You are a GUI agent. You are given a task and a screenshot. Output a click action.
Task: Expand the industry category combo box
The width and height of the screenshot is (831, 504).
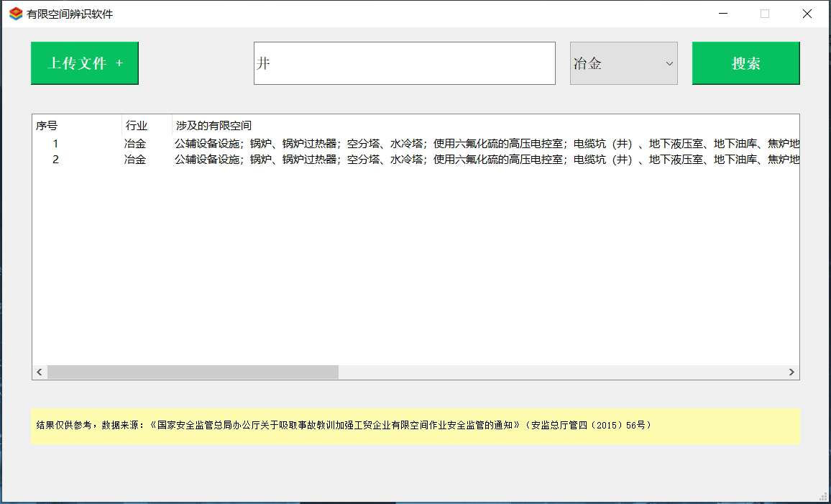623,63
